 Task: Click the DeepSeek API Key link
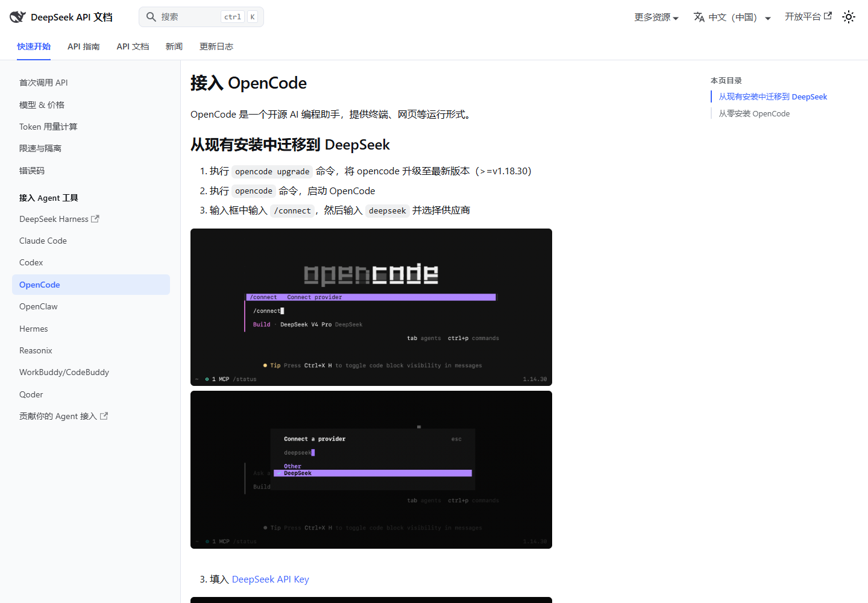coord(271,579)
